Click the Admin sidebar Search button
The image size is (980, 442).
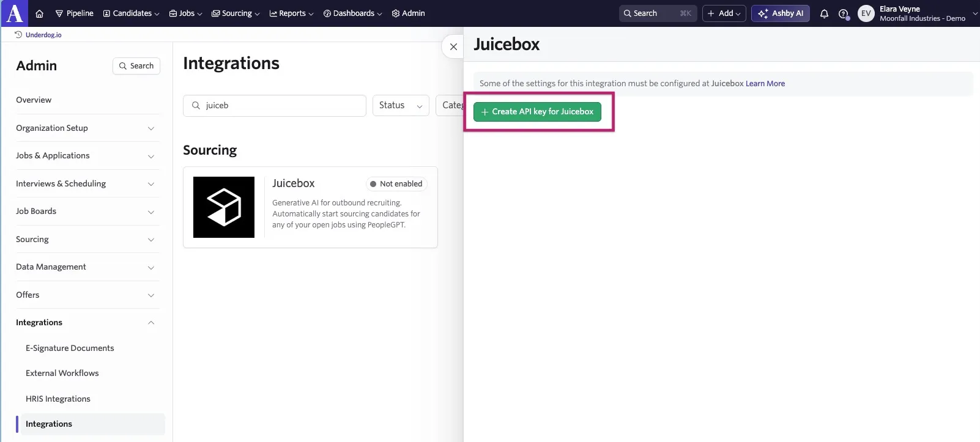tap(136, 66)
